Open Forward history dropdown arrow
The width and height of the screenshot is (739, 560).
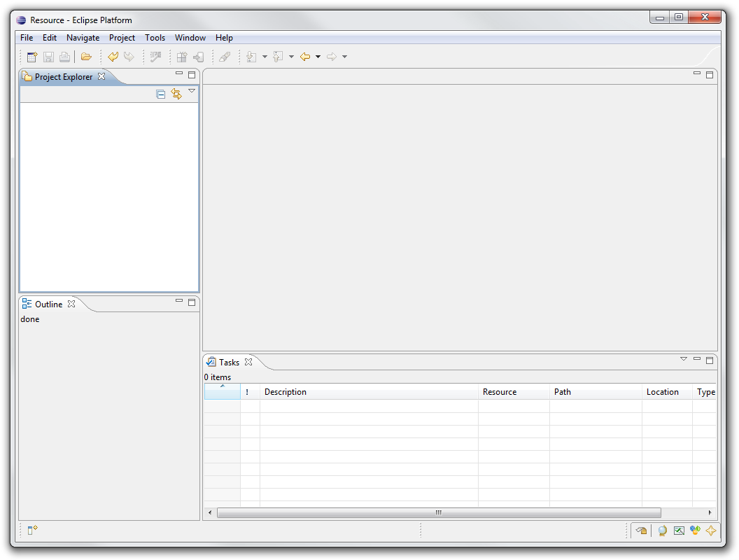[344, 57]
